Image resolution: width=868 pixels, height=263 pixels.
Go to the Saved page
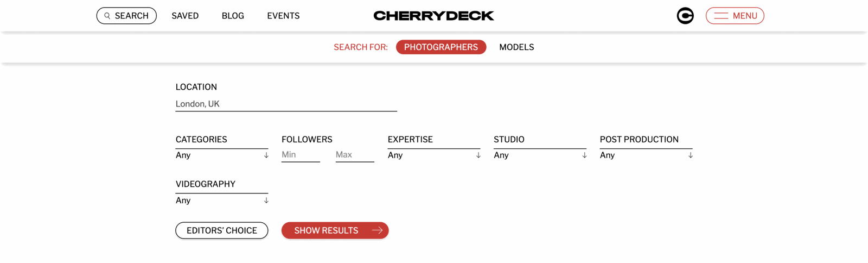(185, 16)
